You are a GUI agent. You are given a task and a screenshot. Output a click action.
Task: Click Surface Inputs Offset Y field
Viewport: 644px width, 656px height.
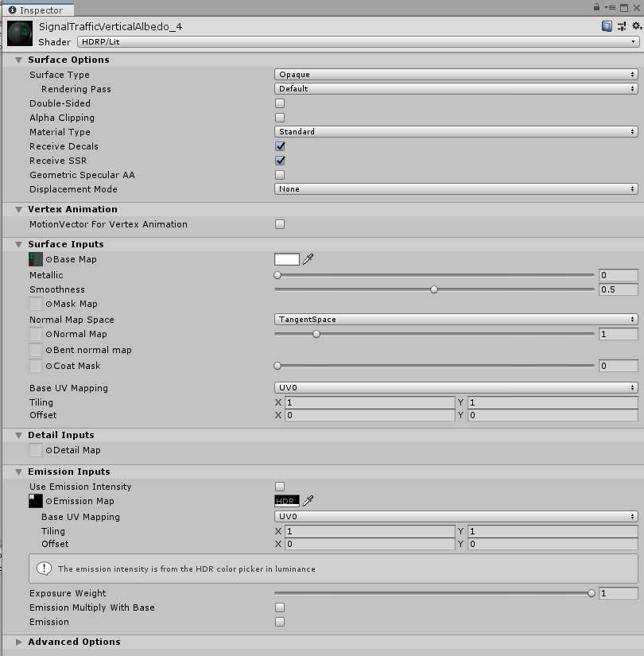coord(553,415)
